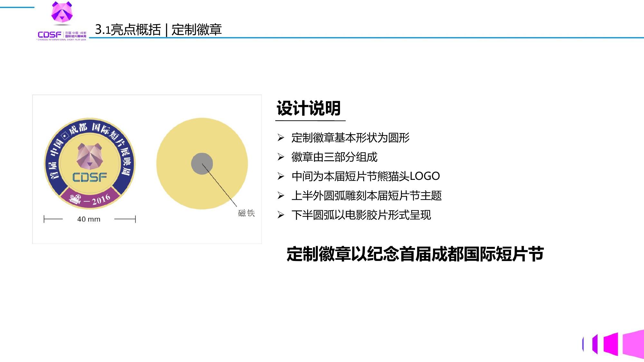This screenshot has width=644, height=362.
Task: Click the line 中间为本届短片节熊猫头LOGO
Action: coord(365,176)
